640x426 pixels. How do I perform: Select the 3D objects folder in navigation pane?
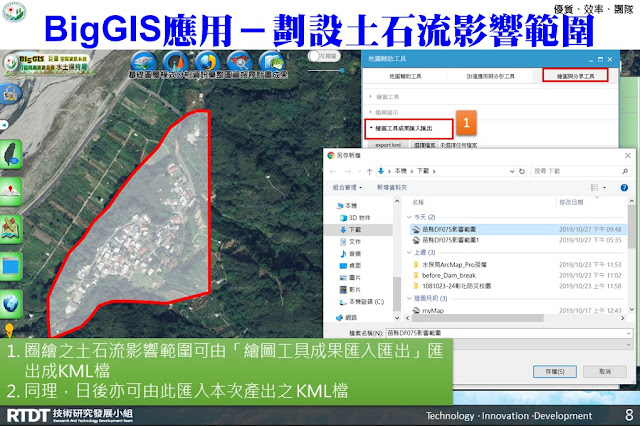tap(355, 218)
